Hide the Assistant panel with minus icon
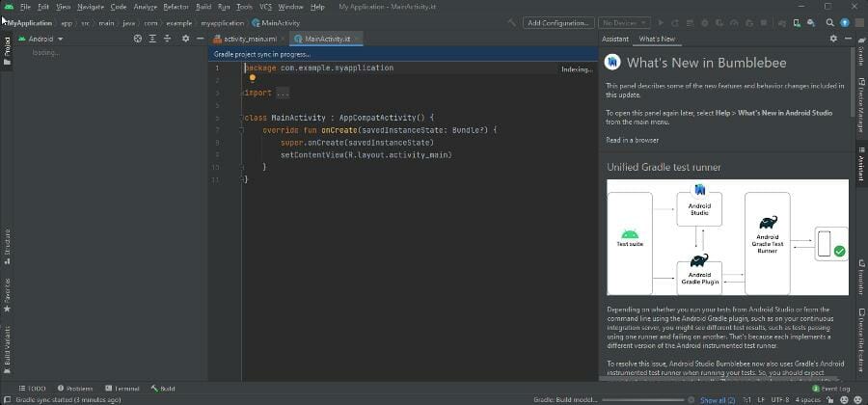 click(x=848, y=39)
